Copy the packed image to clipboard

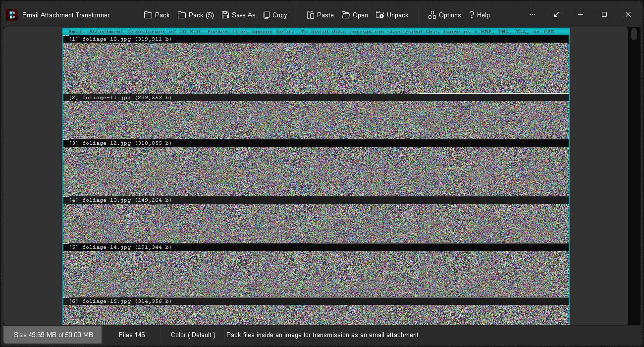click(275, 15)
